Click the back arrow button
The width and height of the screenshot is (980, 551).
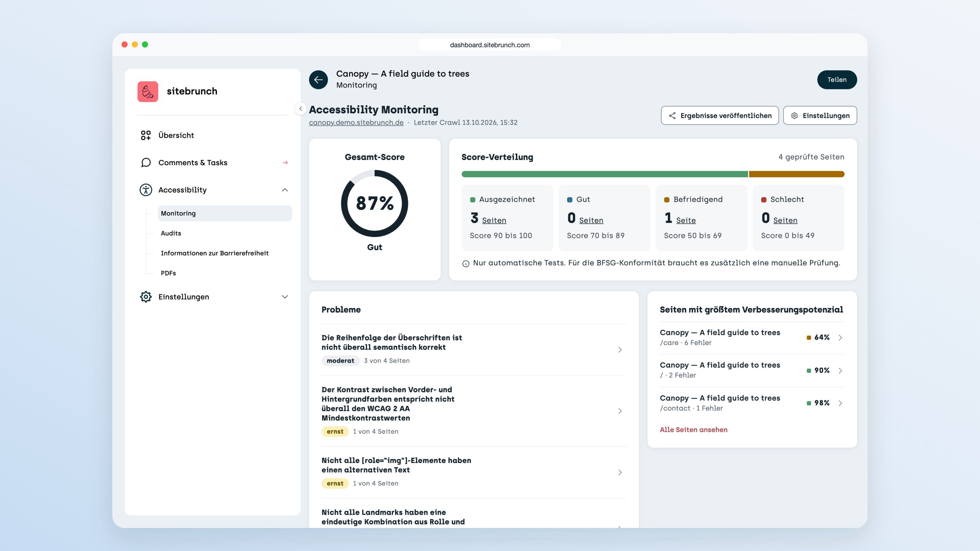click(318, 80)
